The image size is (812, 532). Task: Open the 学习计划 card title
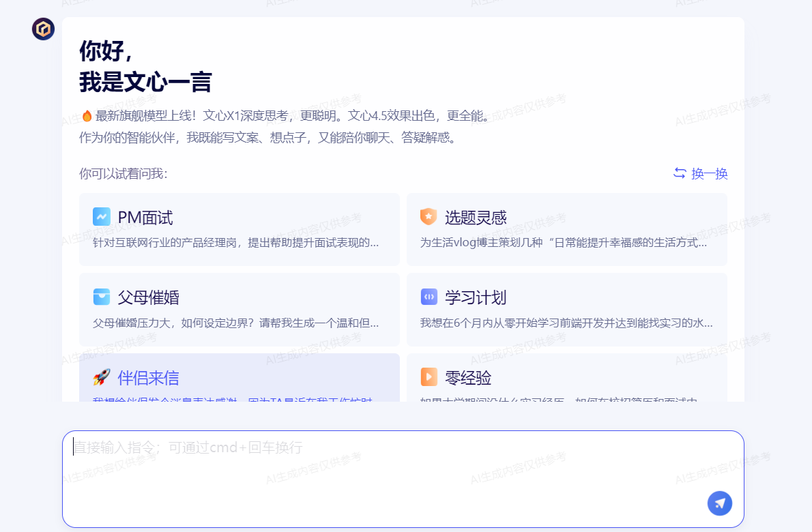point(476,297)
